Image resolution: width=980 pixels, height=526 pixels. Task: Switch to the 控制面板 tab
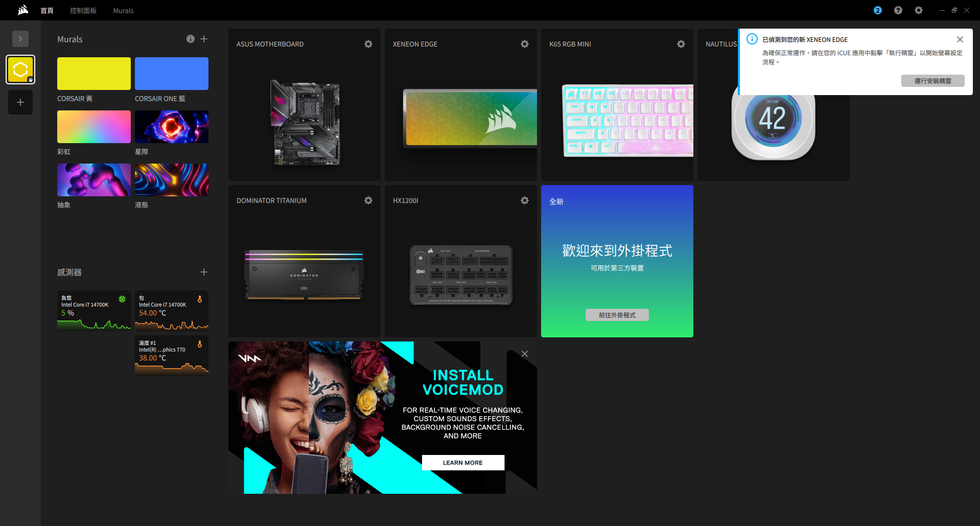click(x=83, y=11)
